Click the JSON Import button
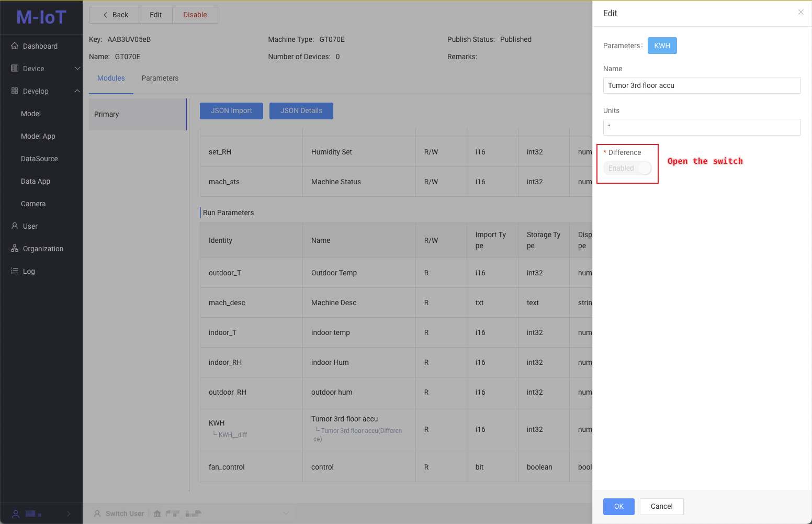The image size is (812, 524). coord(231,111)
